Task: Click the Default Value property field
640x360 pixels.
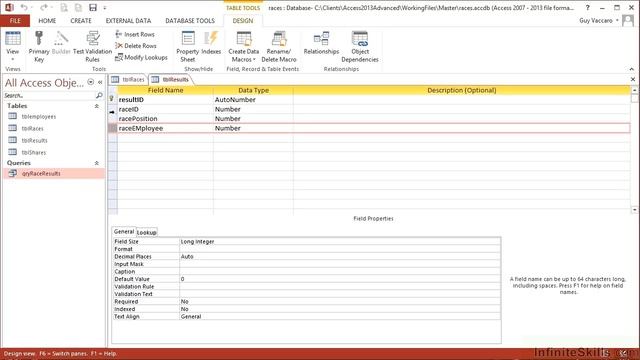Action: [340, 279]
